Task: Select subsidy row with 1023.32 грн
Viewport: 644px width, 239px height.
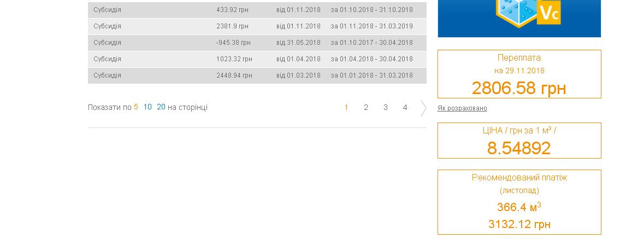Action: (x=257, y=59)
